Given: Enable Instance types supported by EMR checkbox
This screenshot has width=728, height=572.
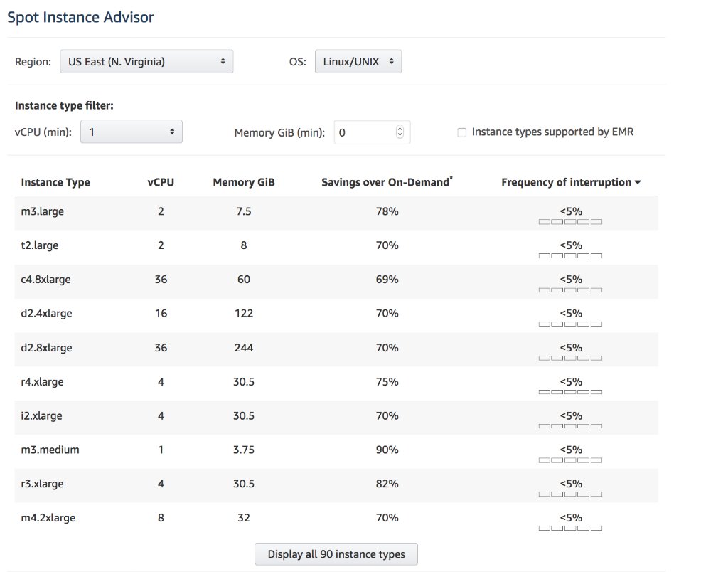Looking at the screenshot, I should (x=462, y=133).
